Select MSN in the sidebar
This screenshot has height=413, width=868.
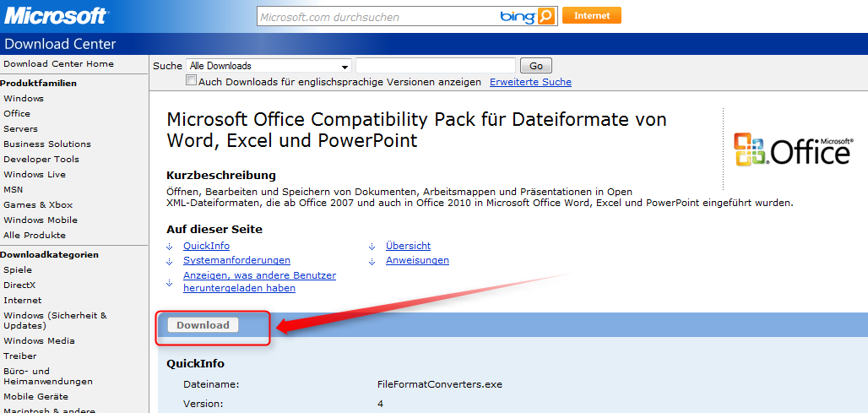[x=14, y=190]
